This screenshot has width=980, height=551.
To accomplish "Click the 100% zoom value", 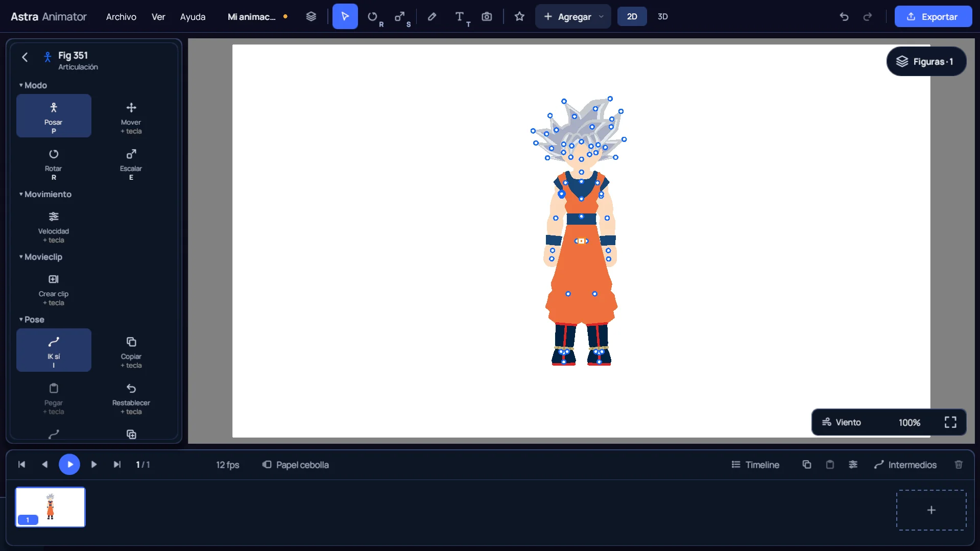I will (x=910, y=422).
